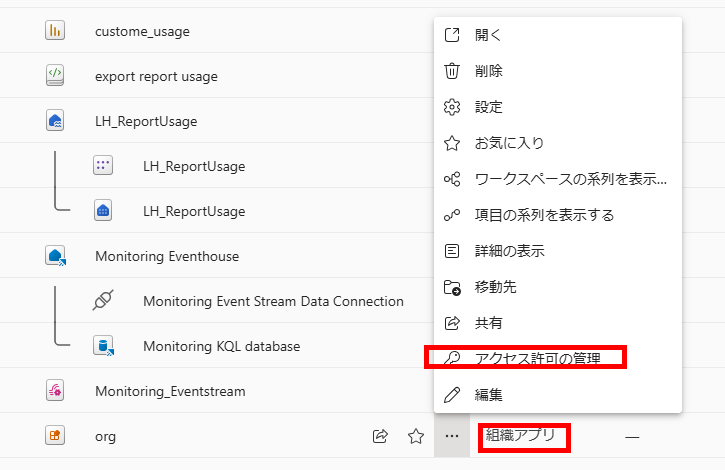
Task: Click the share icon in the org row
Action: coord(380,436)
